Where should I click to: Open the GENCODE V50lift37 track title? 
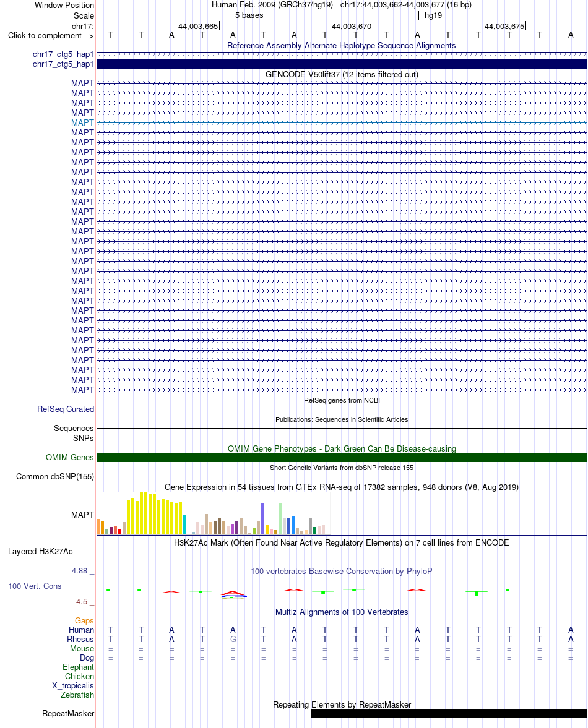pyautogui.click(x=342, y=74)
